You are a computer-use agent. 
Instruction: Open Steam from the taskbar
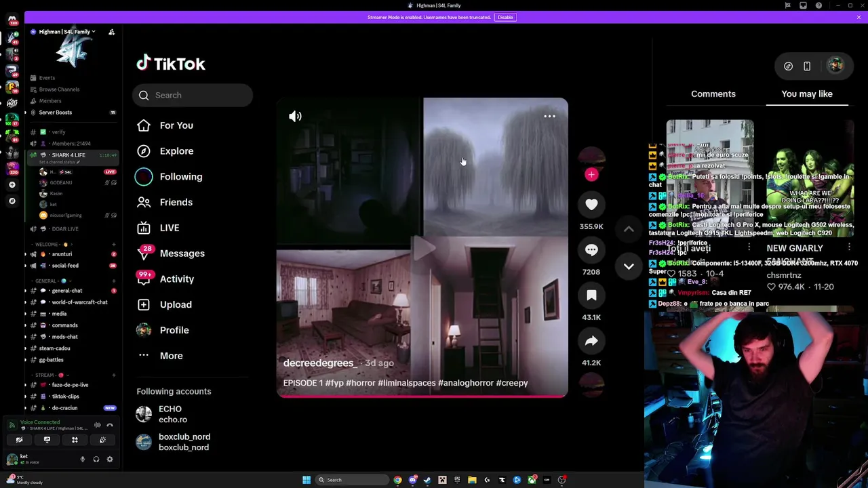click(427, 480)
